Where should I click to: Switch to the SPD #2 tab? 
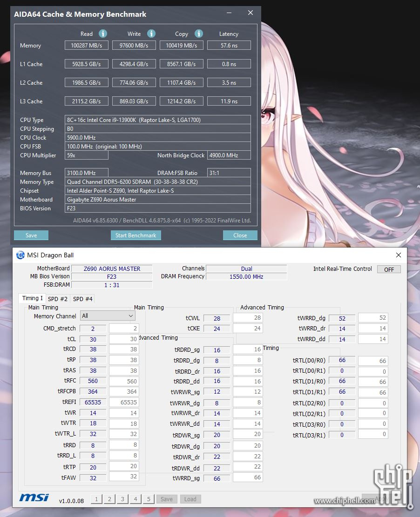coord(58,299)
